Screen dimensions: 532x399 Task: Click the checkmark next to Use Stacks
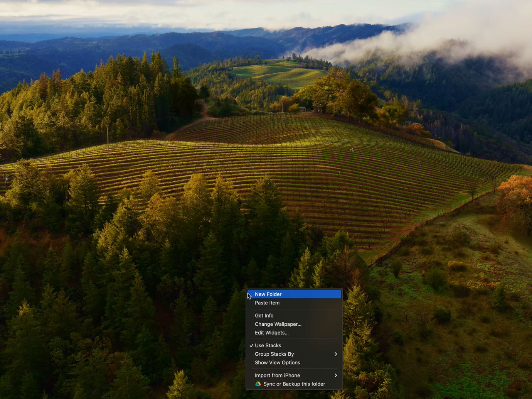[x=251, y=346]
